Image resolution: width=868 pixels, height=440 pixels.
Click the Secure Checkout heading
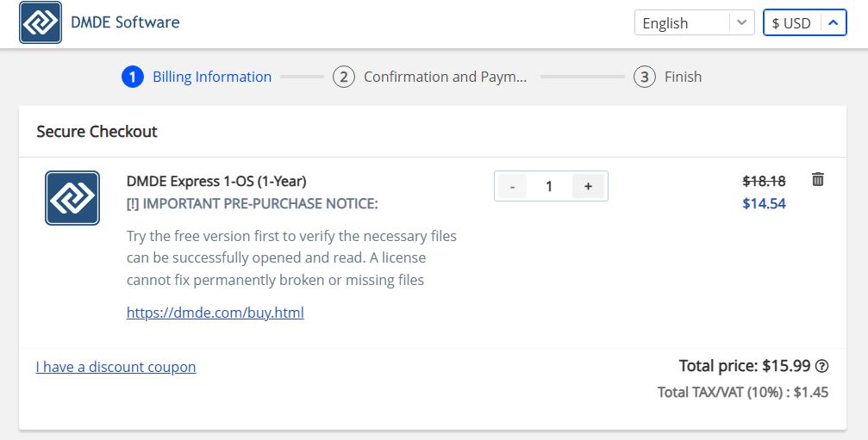click(97, 132)
